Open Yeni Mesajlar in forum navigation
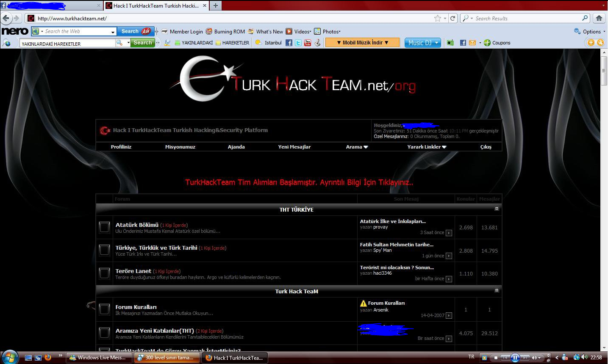 coord(294,147)
